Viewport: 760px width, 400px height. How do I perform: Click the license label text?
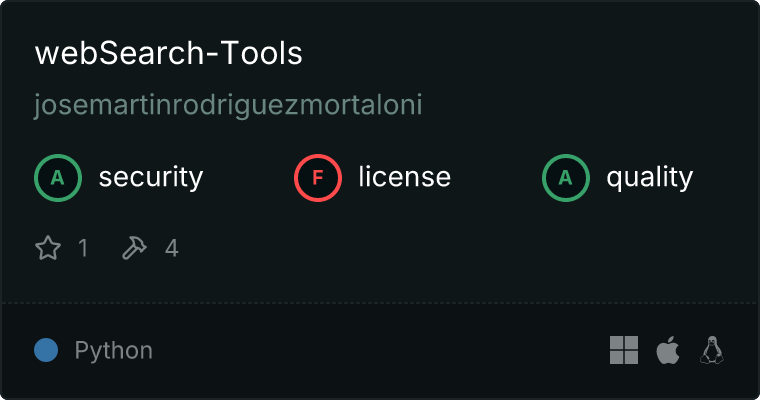click(405, 176)
